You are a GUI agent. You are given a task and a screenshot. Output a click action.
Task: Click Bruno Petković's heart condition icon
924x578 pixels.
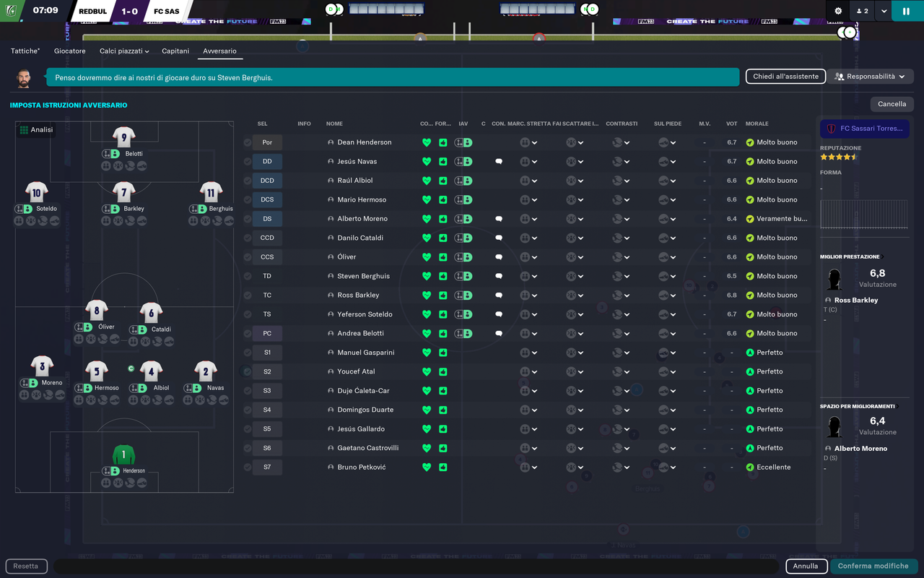pyautogui.click(x=427, y=467)
